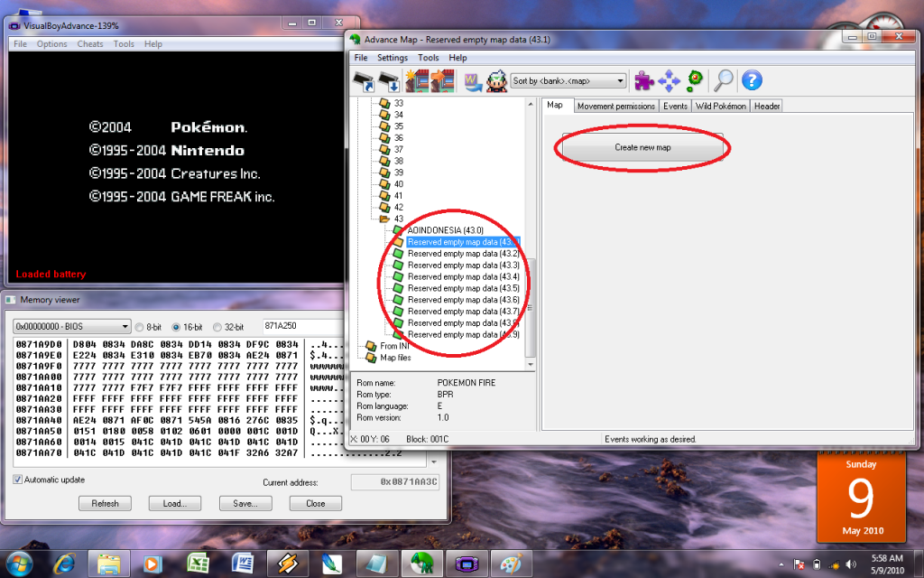Open Word from the taskbar

coord(242,564)
